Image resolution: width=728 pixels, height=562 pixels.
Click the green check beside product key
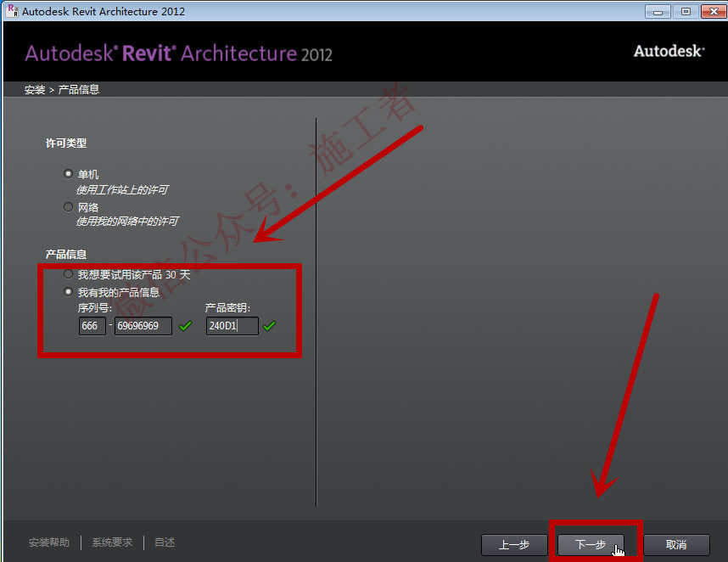click(x=269, y=326)
